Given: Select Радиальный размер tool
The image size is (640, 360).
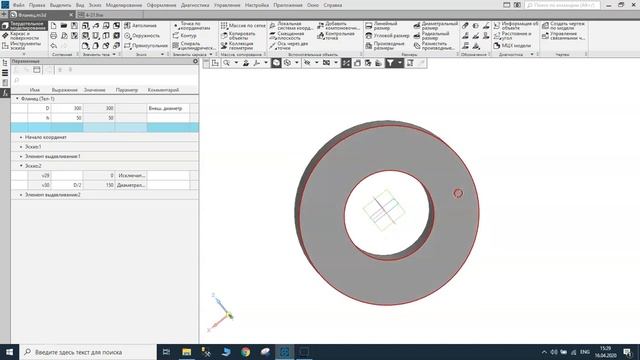Looking at the screenshot, I should tap(431, 36).
